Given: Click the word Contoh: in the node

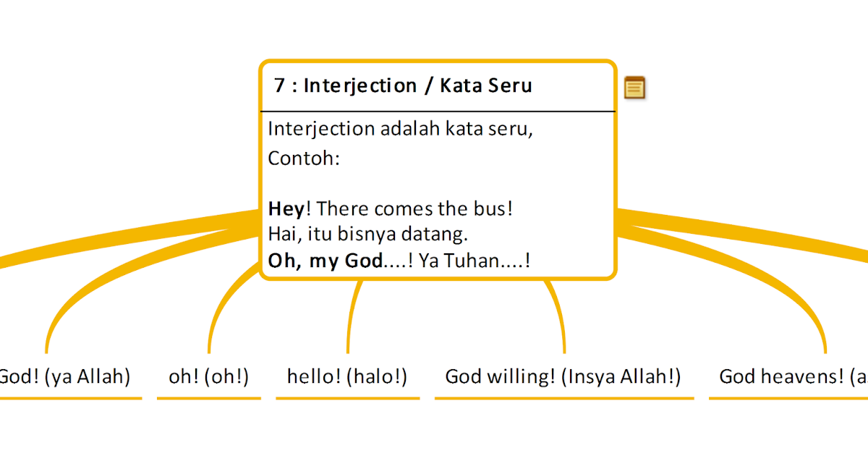Looking at the screenshot, I should [x=304, y=158].
